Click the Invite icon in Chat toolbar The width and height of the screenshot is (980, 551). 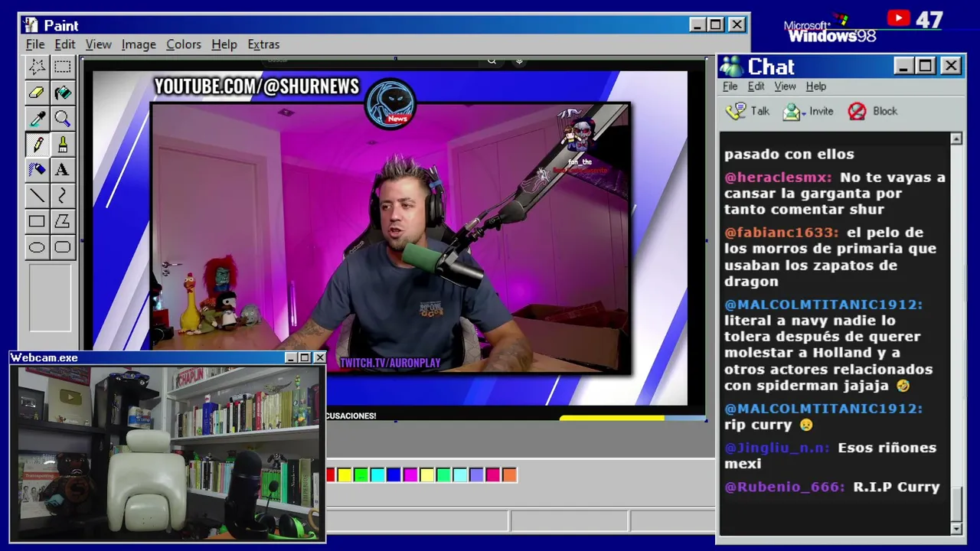[793, 112]
